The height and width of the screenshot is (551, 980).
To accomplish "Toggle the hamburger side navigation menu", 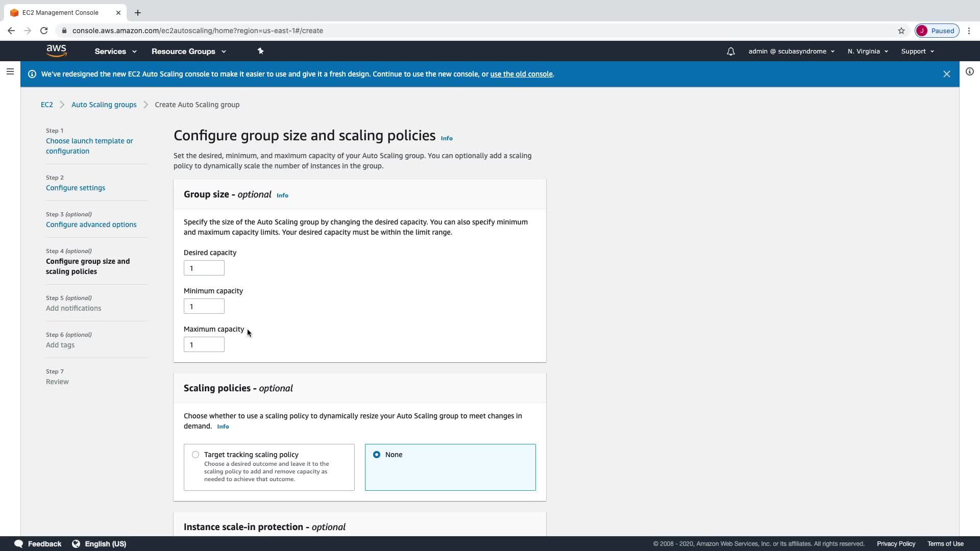I will pyautogui.click(x=10, y=72).
